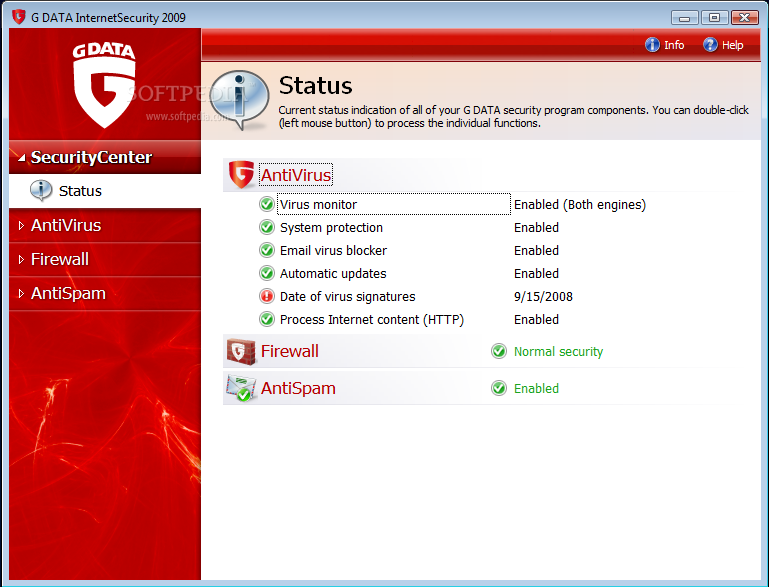Click the AntiSpam envelope icon

pos(240,388)
